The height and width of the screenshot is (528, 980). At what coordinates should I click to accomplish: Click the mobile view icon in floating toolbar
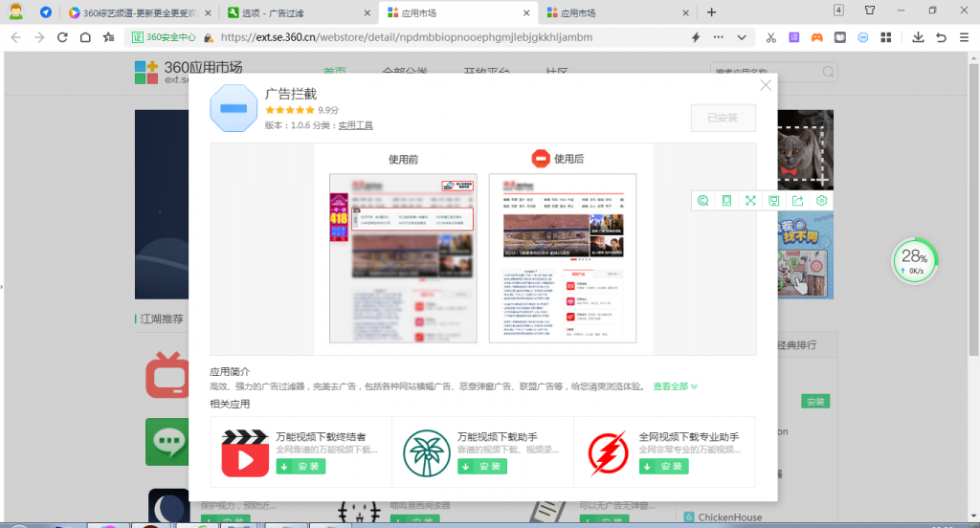pos(727,201)
